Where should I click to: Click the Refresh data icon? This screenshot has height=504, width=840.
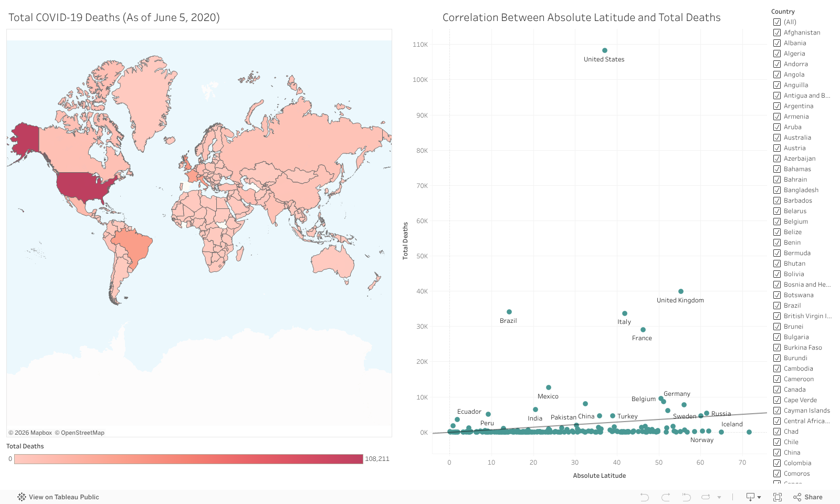[706, 497]
